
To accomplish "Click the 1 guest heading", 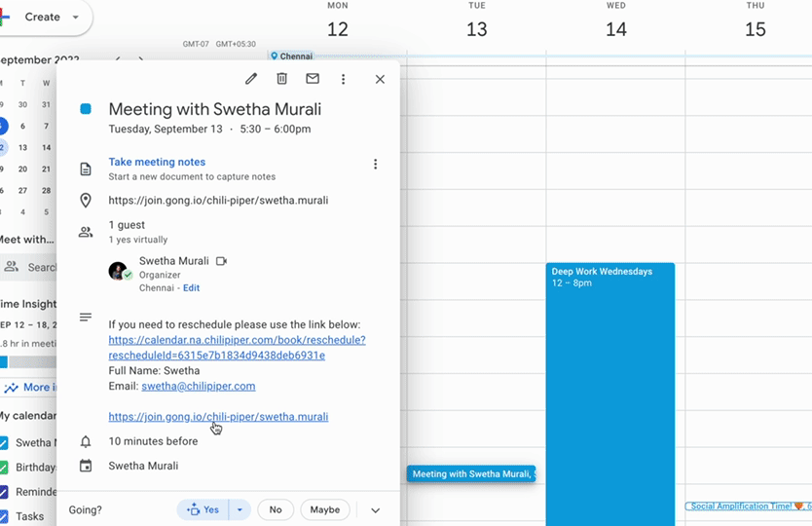I will (127, 225).
